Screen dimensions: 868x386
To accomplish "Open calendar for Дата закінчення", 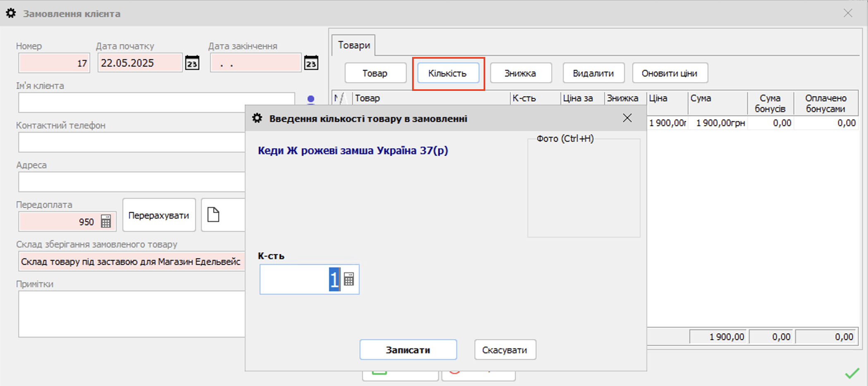I will [x=311, y=63].
